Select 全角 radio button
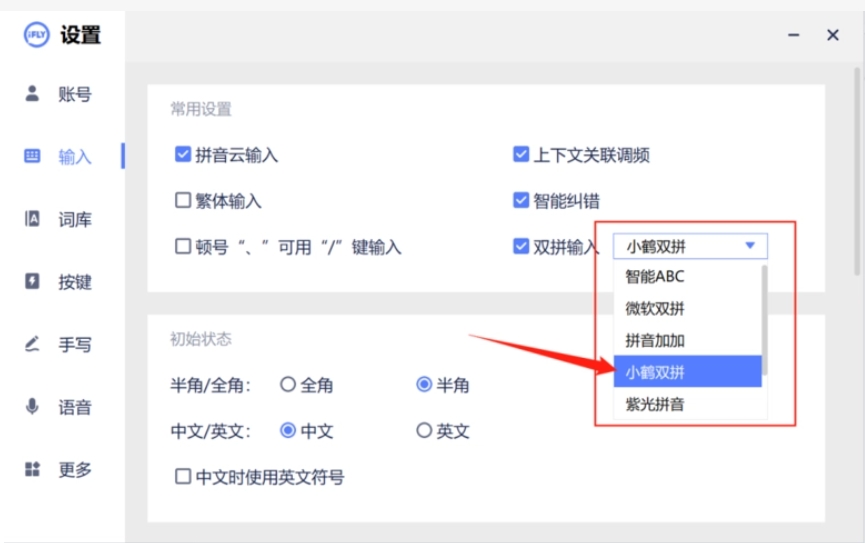 coord(288,384)
